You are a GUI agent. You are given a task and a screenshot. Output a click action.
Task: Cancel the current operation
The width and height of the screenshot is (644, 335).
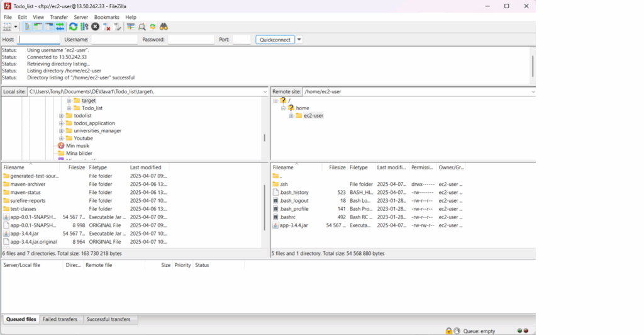[96, 26]
